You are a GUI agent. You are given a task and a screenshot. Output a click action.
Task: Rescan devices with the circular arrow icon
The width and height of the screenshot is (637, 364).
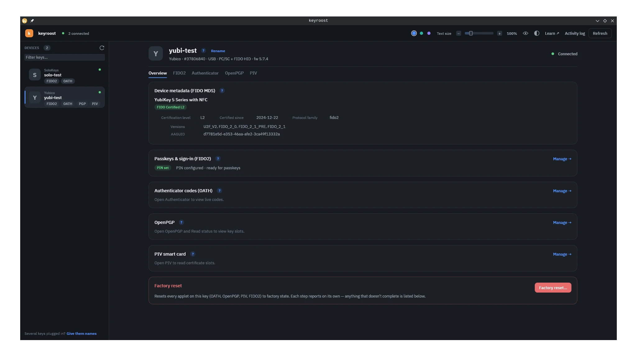point(102,48)
